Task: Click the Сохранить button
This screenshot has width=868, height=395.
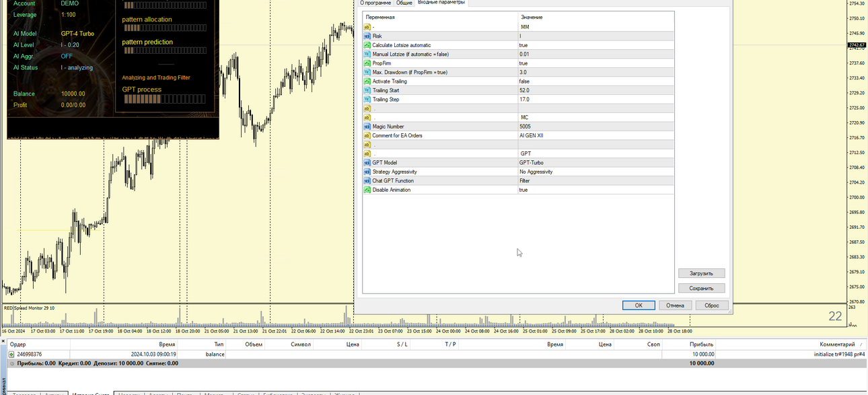Action: [702, 288]
